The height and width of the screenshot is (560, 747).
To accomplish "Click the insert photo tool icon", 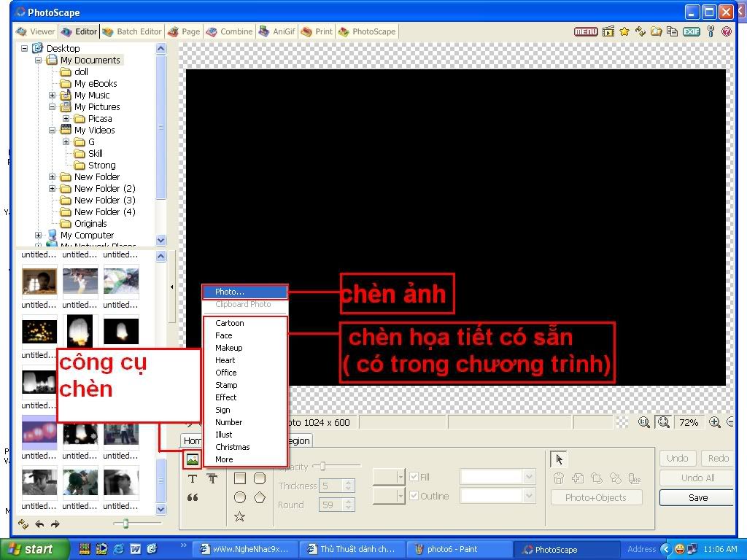I will 192,460.
